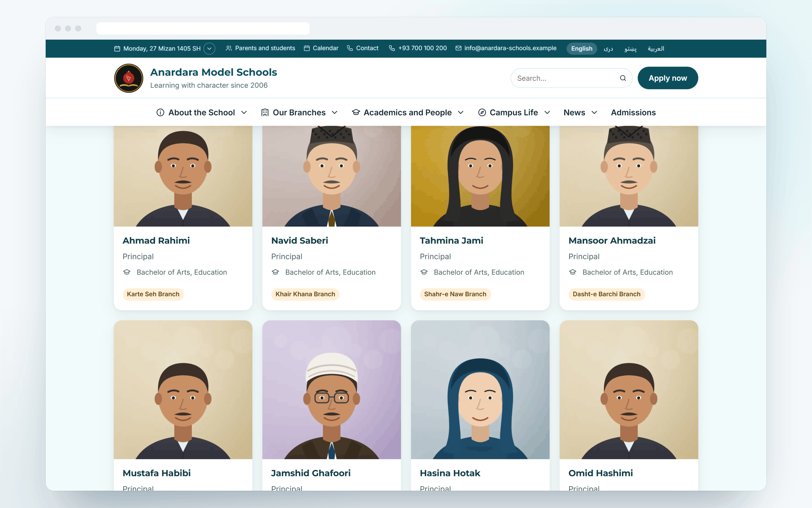Click the degree cap icon on Tahmina Jami's card
Image resolution: width=812 pixels, height=508 pixels.
(424, 272)
